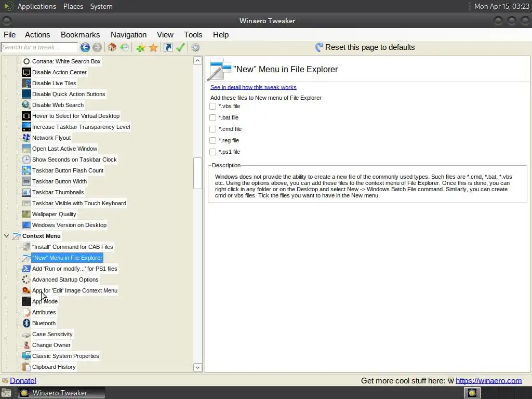Select Increase Taskbar Transparency Level item
The width and height of the screenshot is (532, 399).
[81, 127]
